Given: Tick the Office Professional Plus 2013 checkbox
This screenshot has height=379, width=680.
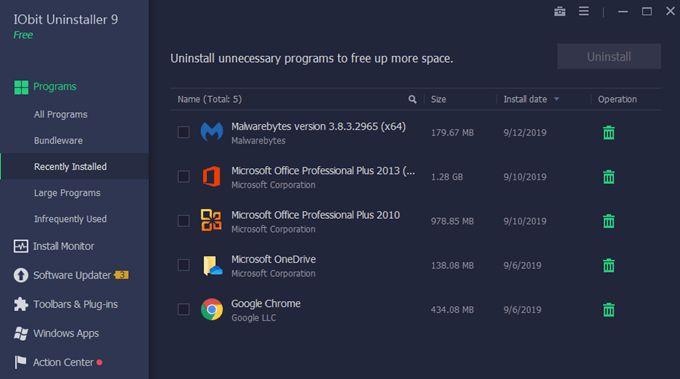Looking at the screenshot, I should tap(183, 176).
